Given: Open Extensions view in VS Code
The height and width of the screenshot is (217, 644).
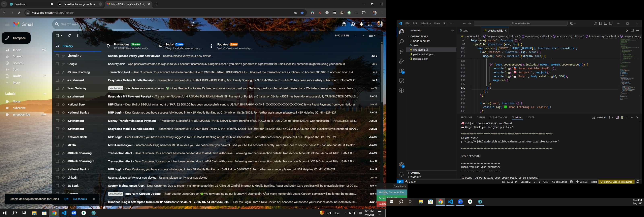Looking at the screenshot, I should pos(401,71).
